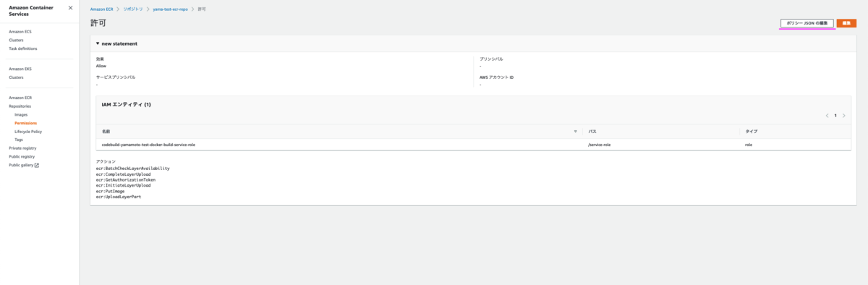The width and height of the screenshot is (868, 285).
Task: Open Repositories in sidebar
Action: [x=20, y=106]
